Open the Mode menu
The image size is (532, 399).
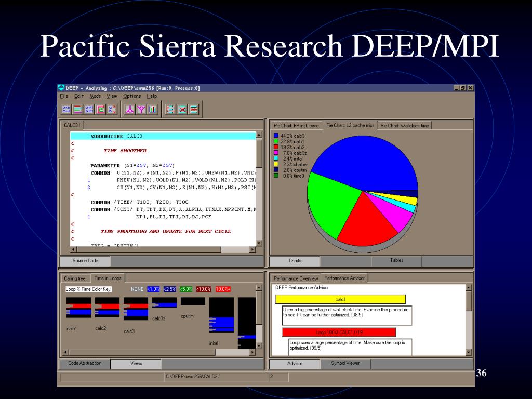tap(95, 96)
